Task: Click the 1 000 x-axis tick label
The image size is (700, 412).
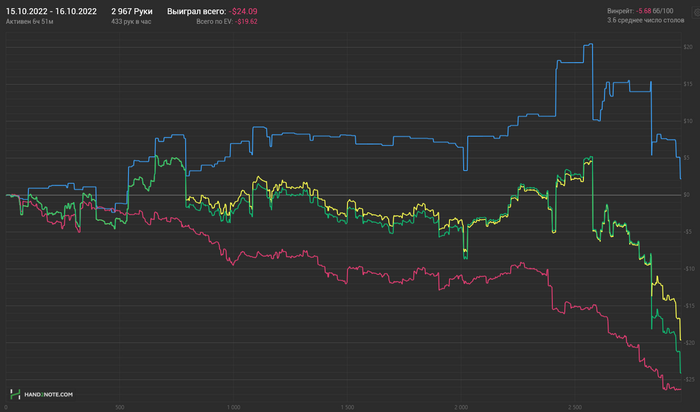Action: click(x=233, y=407)
